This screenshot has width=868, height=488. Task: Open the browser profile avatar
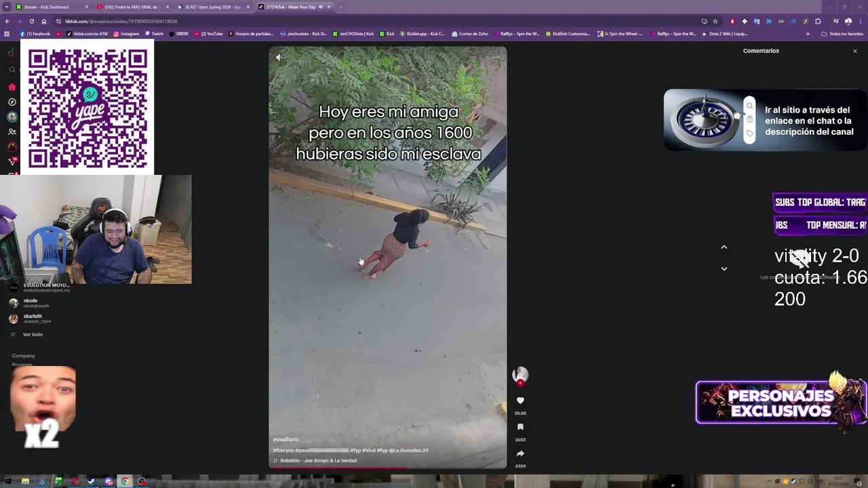pyautogui.click(x=848, y=21)
